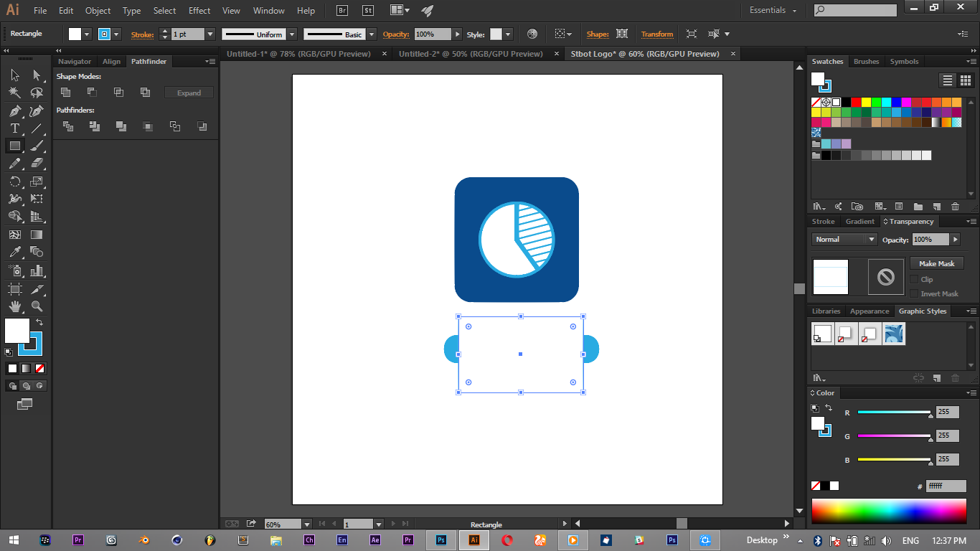Image resolution: width=980 pixels, height=551 pixels.
Task: Select the Pen tool
Action: coord(14,111)
